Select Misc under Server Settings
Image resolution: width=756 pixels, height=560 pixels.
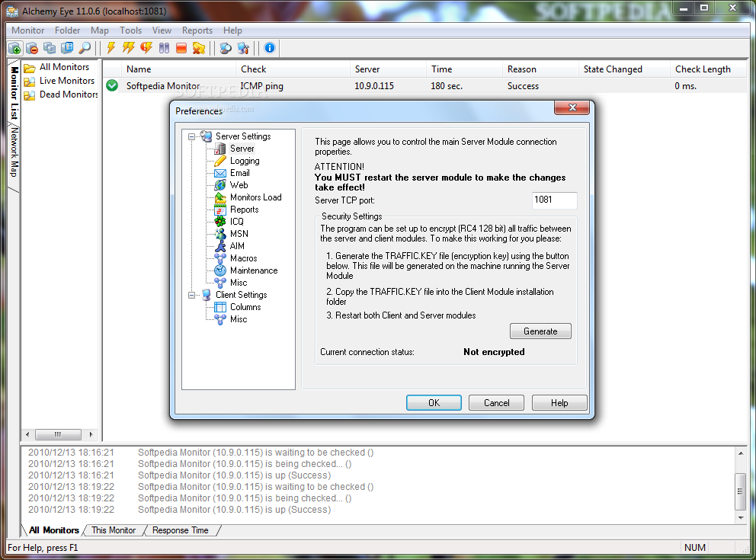click(x=239, y=283)
